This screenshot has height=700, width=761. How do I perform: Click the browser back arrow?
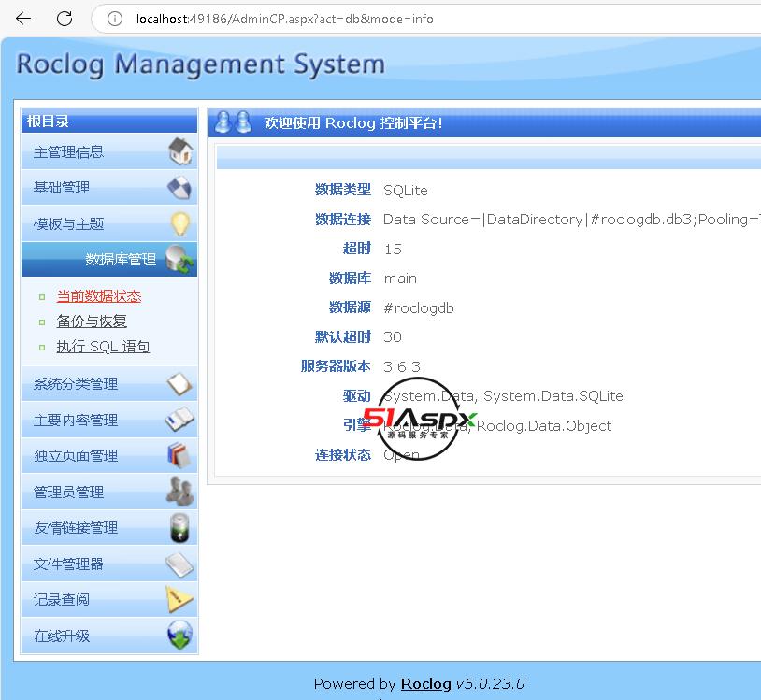[22, 19]
